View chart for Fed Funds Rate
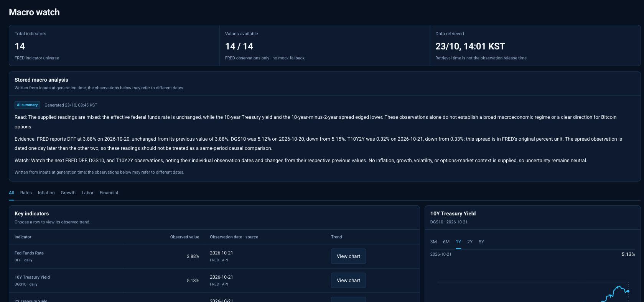The width and height of the screenshot is (644, 302). point(348,256)
